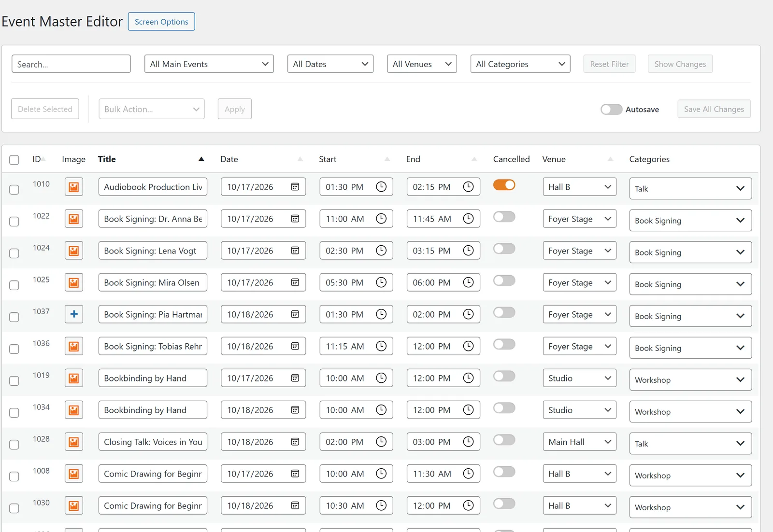Sort table by Date column arrow

coord(300,159)
